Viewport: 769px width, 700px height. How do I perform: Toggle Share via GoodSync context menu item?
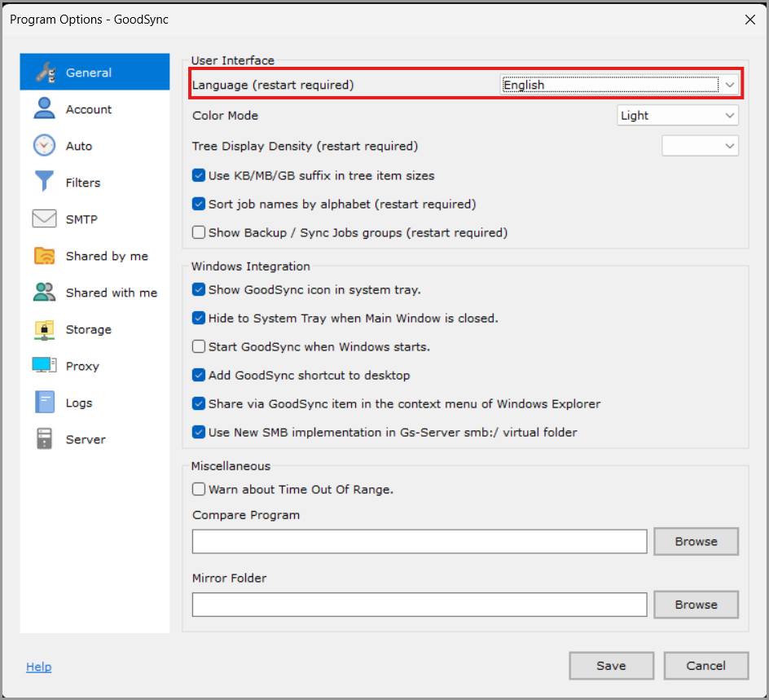tap(199, 403)
